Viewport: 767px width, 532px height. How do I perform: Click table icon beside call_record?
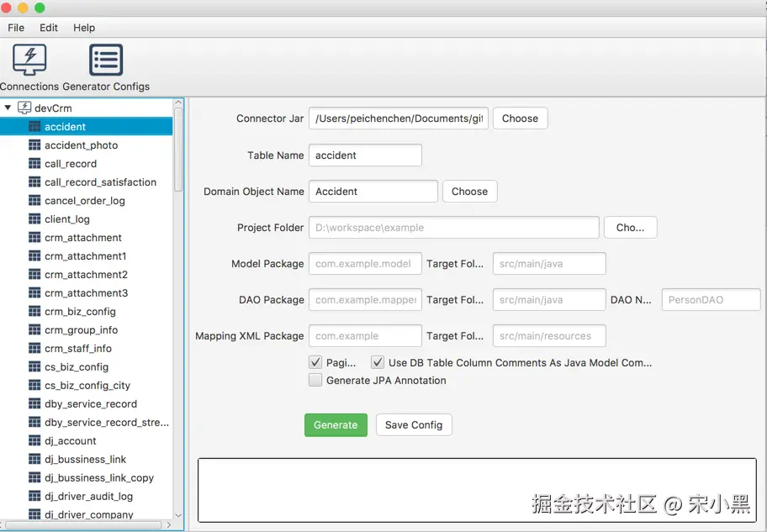pyautogui.click(x=34, y=163)
